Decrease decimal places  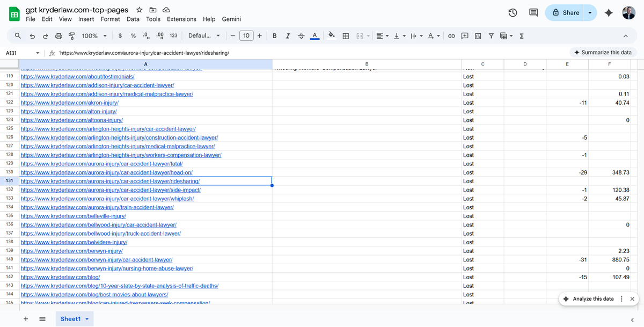coord(146,36)
